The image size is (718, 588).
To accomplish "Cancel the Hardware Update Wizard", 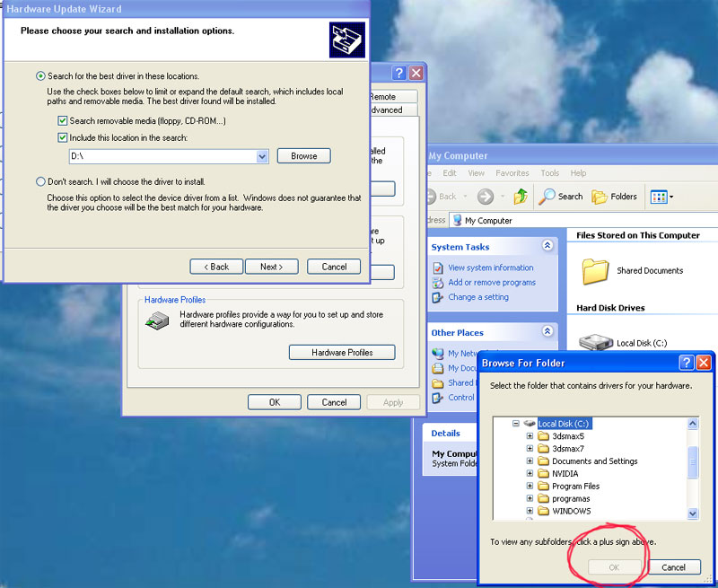I will click(x=334, y=267).
